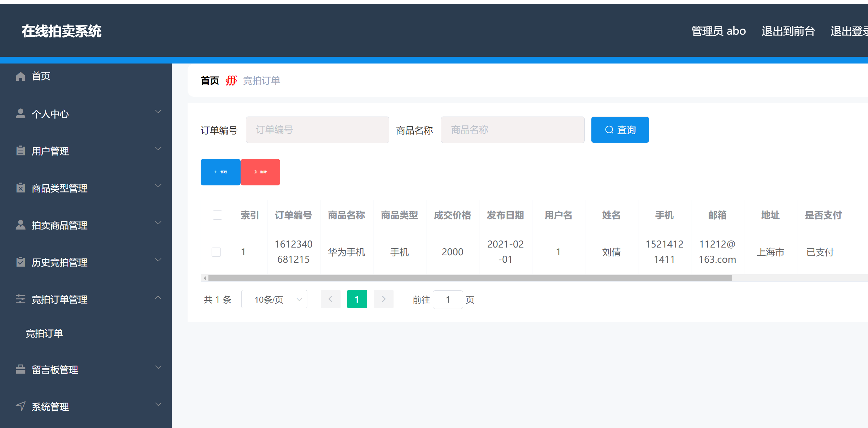Open the 10条/页 page size dropdown
The height and width of the screenshot is (428, 868).
274,299
